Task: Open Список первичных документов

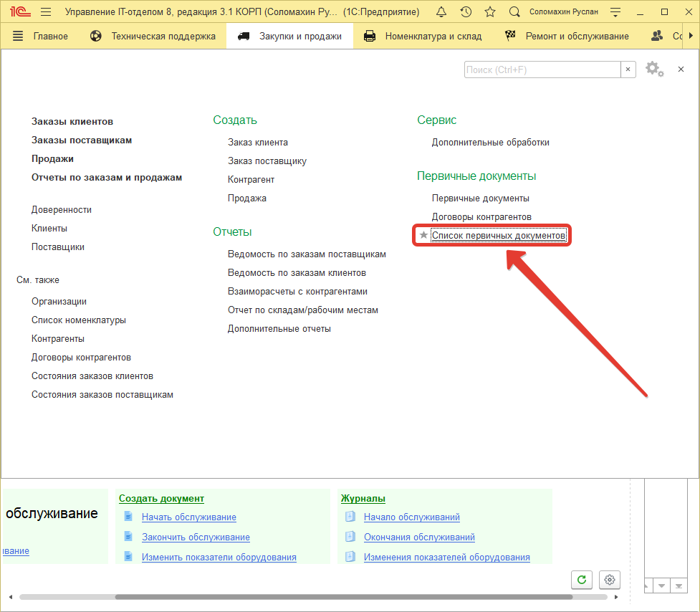Action: point(497,234)
